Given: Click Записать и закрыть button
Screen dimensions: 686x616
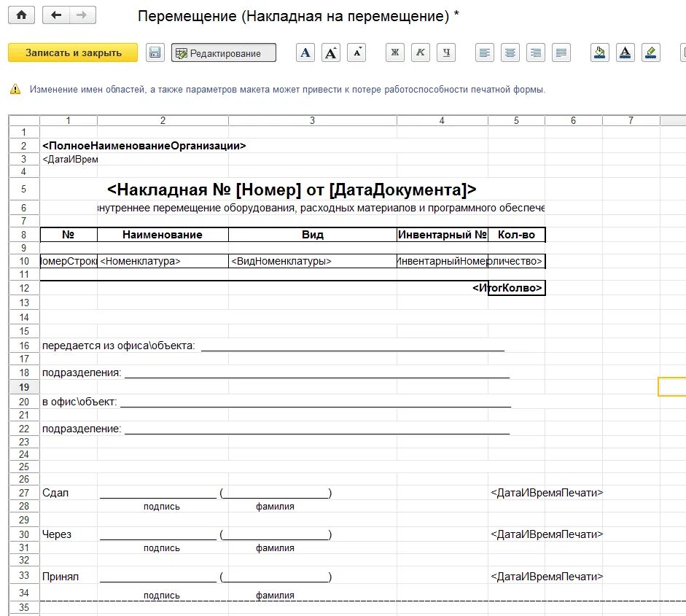Looking at the screenshot, I should coord(73,53).
